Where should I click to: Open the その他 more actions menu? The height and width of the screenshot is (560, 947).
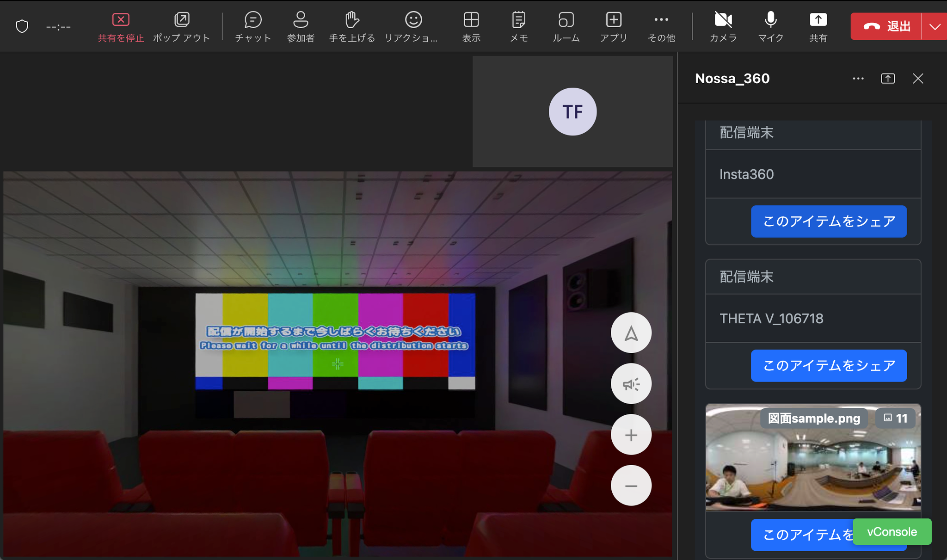point(661,26)
